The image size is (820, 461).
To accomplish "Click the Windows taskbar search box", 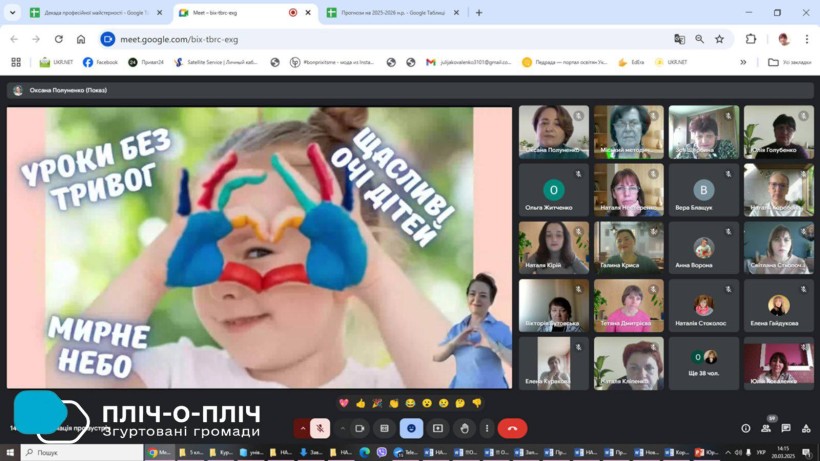I will 82,452.
